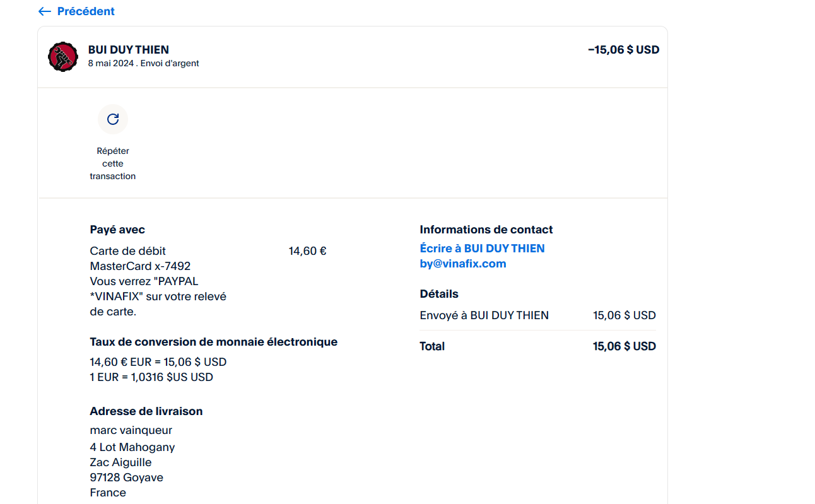Open Écrire à BUI DUY THIEN link
Viewport: 815px width, 504px height.
pos(482,248)
